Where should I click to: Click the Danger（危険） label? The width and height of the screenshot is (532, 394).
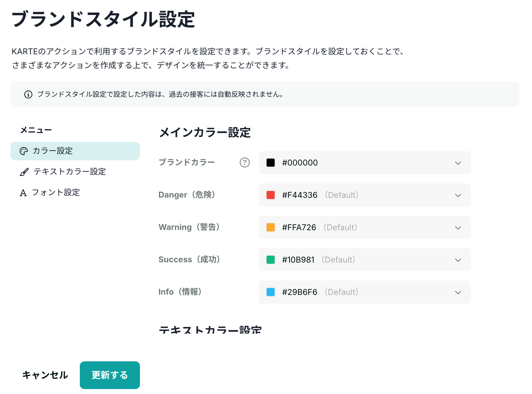pyautogui.click(x=187, y=195)
